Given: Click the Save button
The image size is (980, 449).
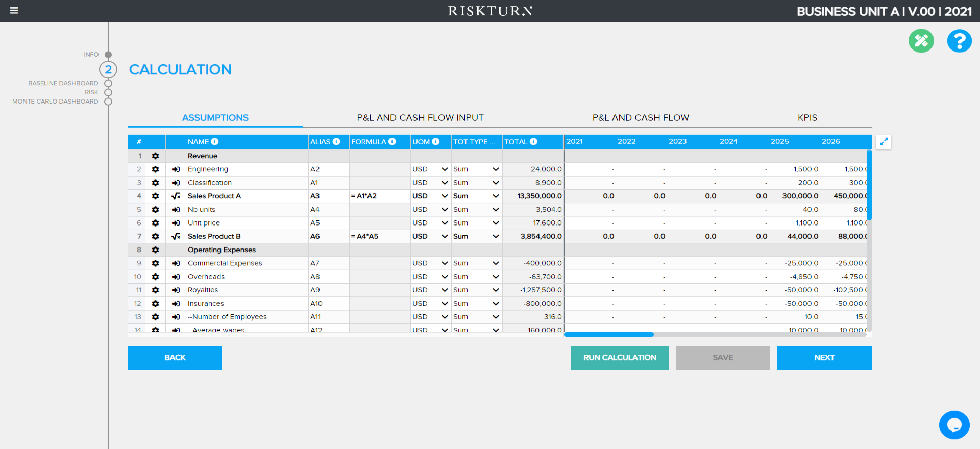Looking at the screenshot, I should point(723,358).
